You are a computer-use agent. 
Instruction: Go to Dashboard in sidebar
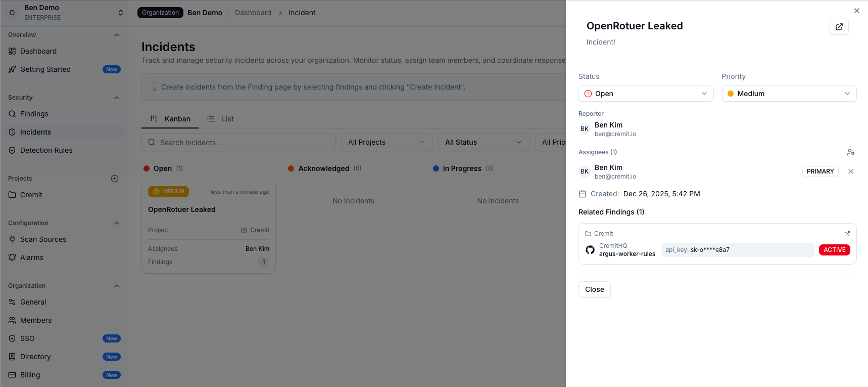click(x=64, y=51)
